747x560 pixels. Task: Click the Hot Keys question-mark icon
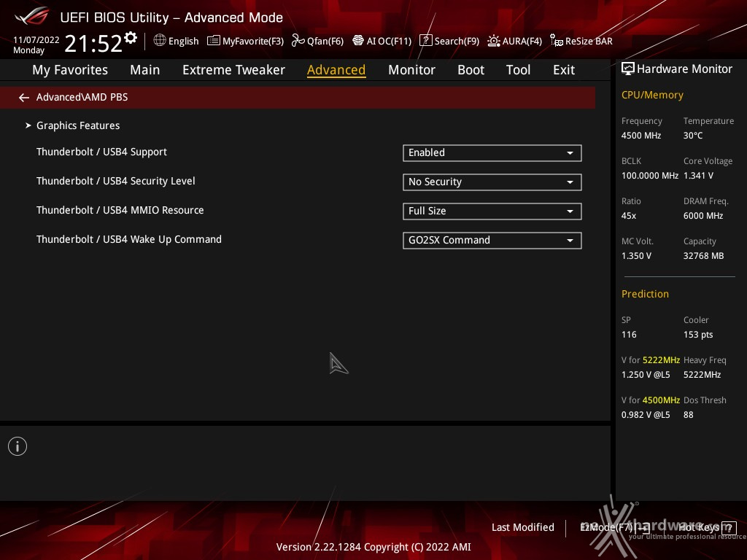tap(729, 528)
